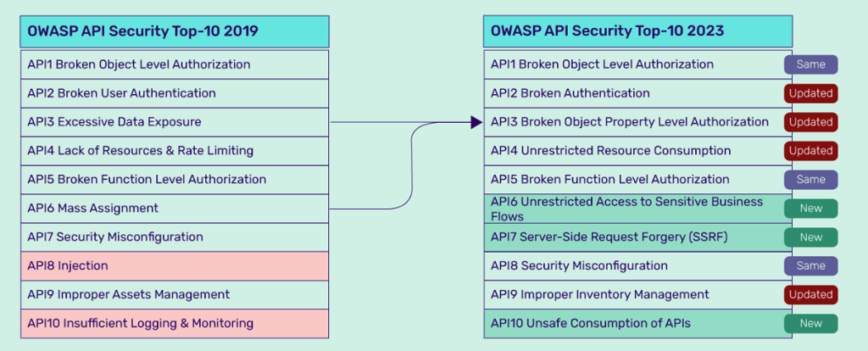Click Updated badge for Improper Inventory Management
The height and width of the screenshot is (351, 868).
(810, 295)
